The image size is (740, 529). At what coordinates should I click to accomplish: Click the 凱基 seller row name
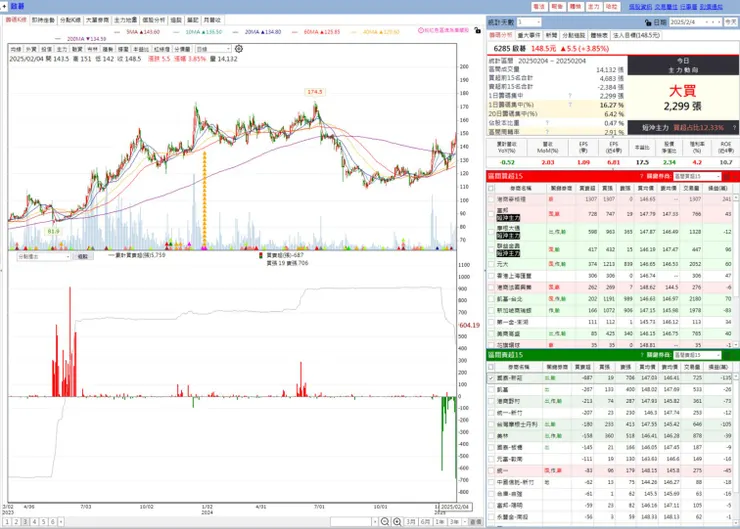[x=502, y=390]
